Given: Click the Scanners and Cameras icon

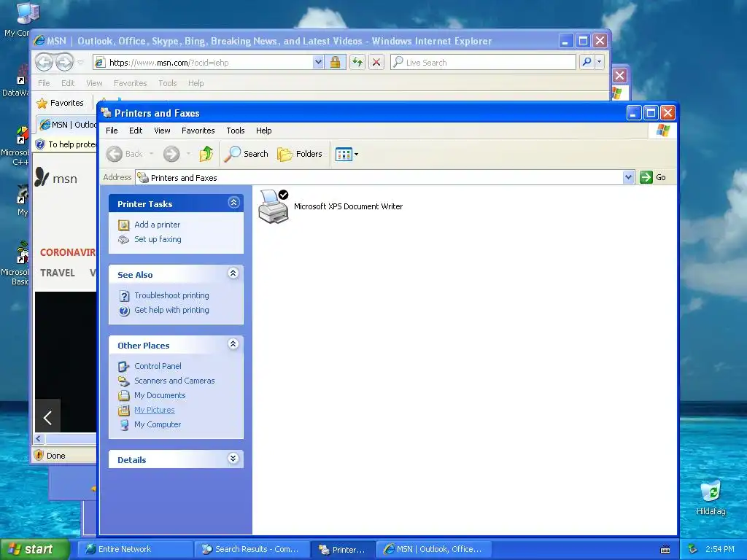Looking at the screenshot, I should click(x=124, y=381).
